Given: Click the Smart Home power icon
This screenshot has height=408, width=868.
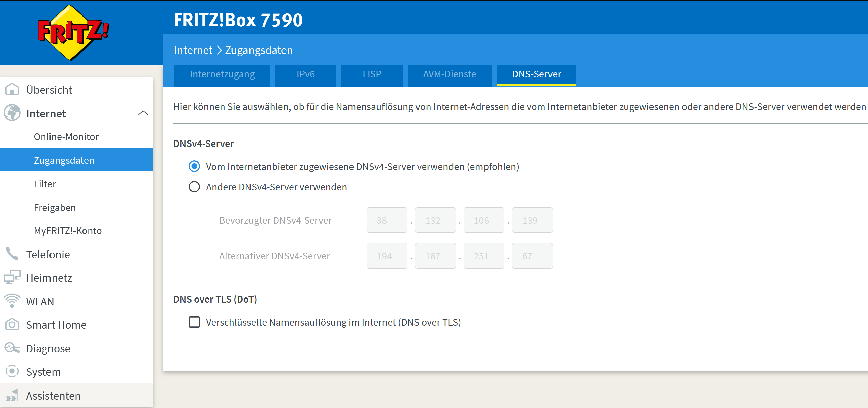Looking at the screenshot, I should (x=12, y=324).
